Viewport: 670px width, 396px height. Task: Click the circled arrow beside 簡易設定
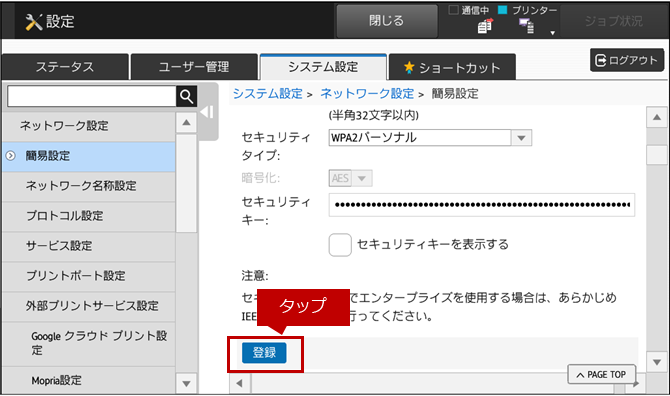11,156
